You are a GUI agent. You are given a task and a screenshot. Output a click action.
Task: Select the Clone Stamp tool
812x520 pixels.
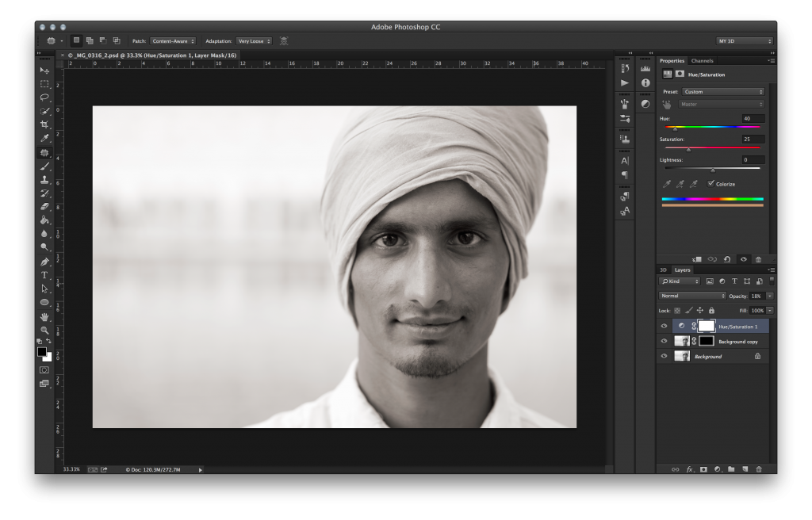point(44,180)
